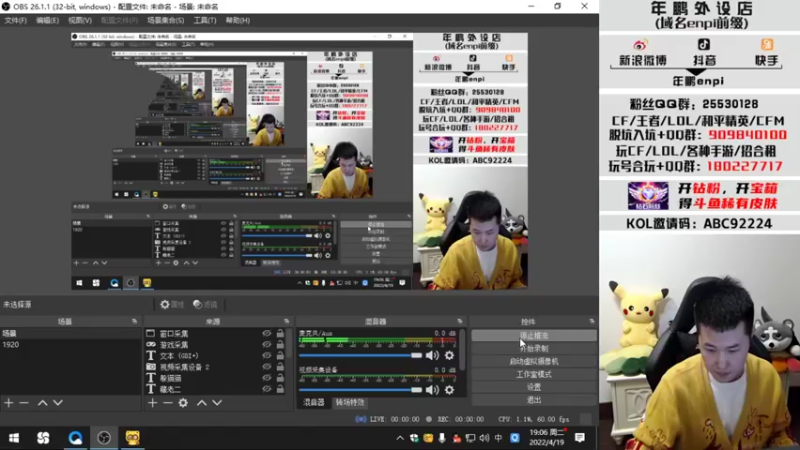
Task: Click the system tray volume speaker icon
Action: [484, 438]
